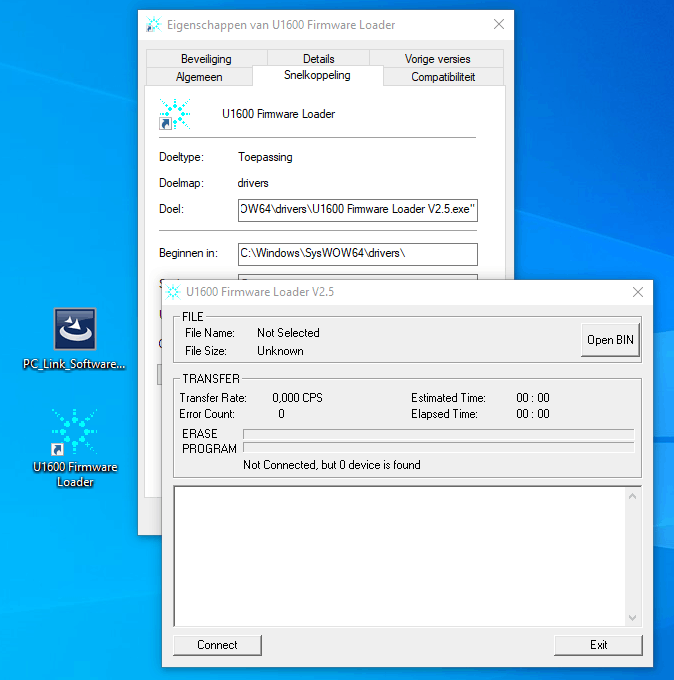Close the Eigenschappen properties dialog
The image size is (674, 680).
point(499,24)
